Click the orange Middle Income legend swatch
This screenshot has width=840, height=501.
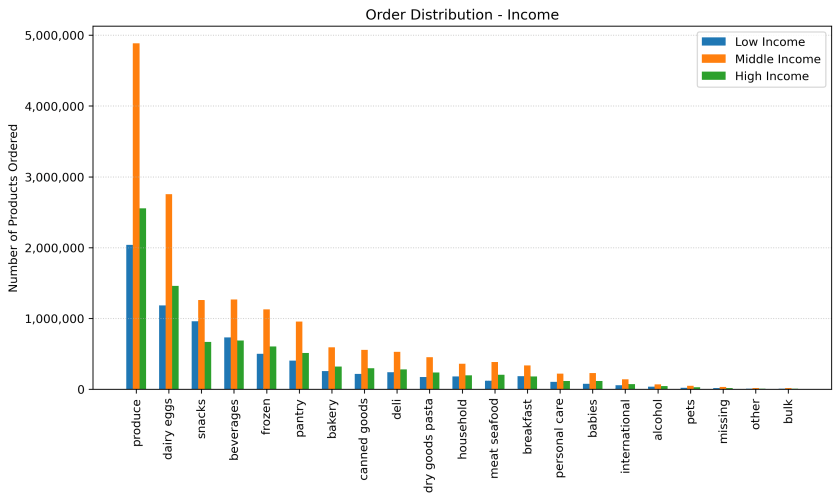(x=713, y=59)
